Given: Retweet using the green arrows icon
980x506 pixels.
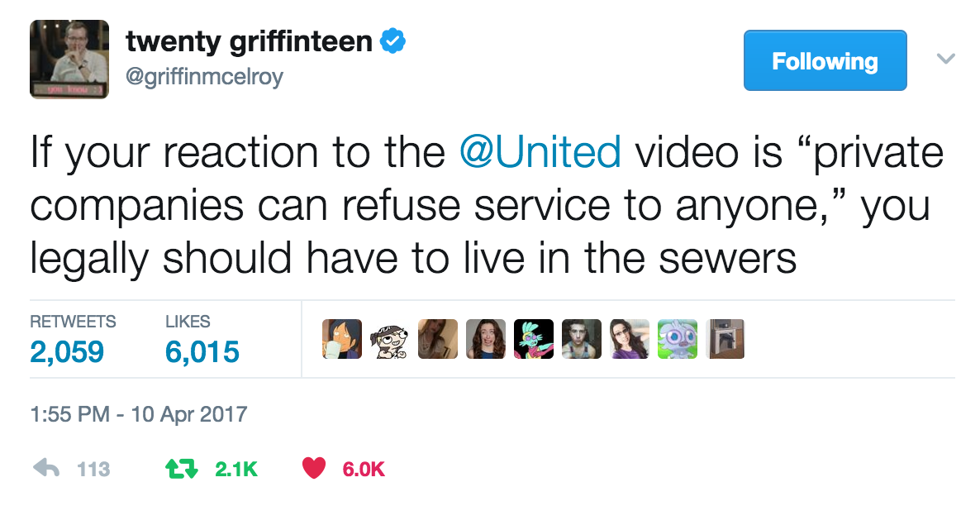Looking at the screenshot, I should (x=181, y=469).
